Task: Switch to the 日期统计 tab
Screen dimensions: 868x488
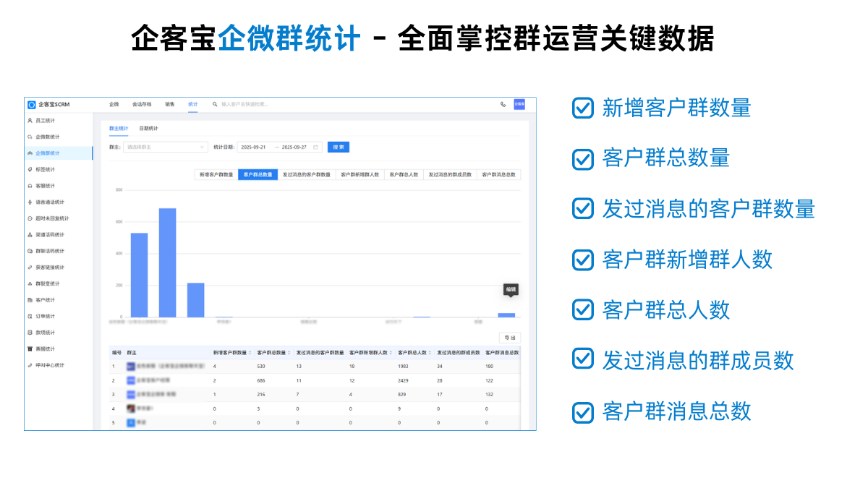Action: 148,128
